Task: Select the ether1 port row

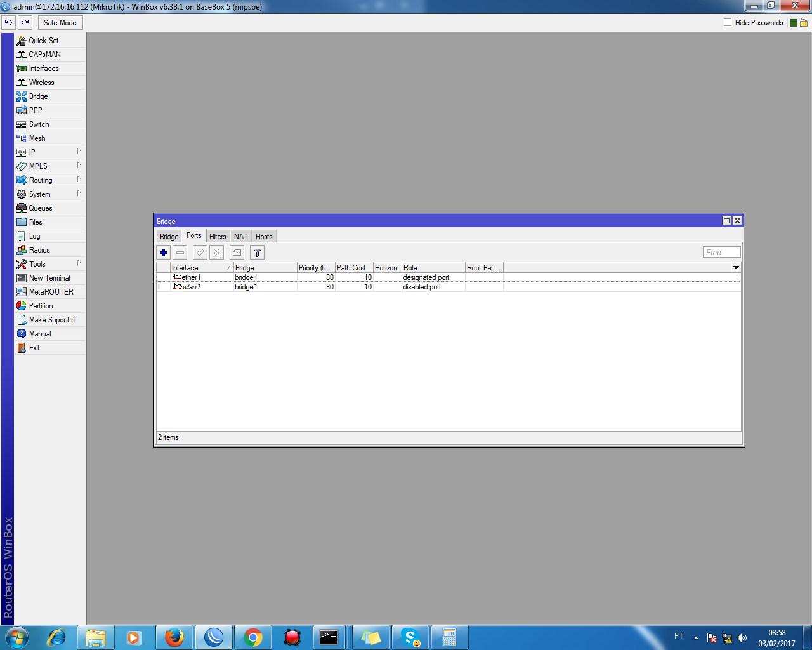Action: tap(449, 277)
